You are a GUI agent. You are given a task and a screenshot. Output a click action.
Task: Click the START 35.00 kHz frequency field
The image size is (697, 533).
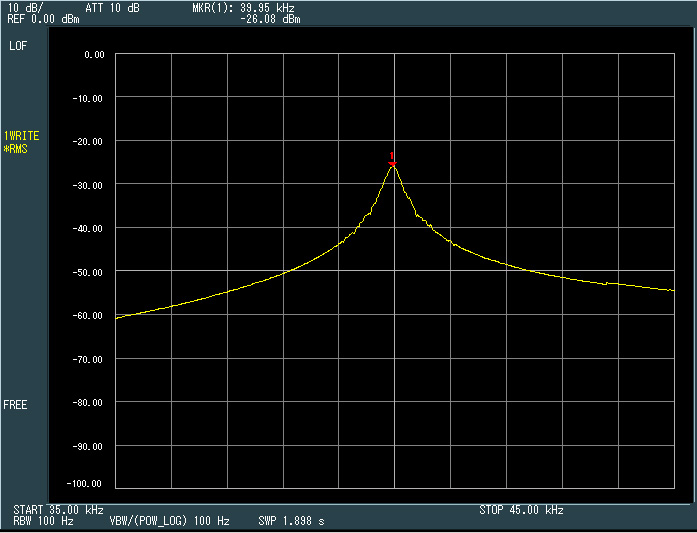click(58, 510)
